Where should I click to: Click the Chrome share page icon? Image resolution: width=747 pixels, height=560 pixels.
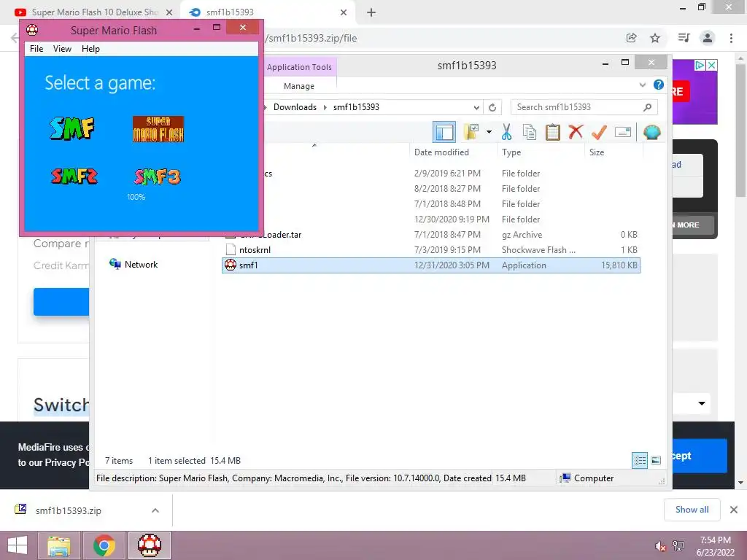632,38
